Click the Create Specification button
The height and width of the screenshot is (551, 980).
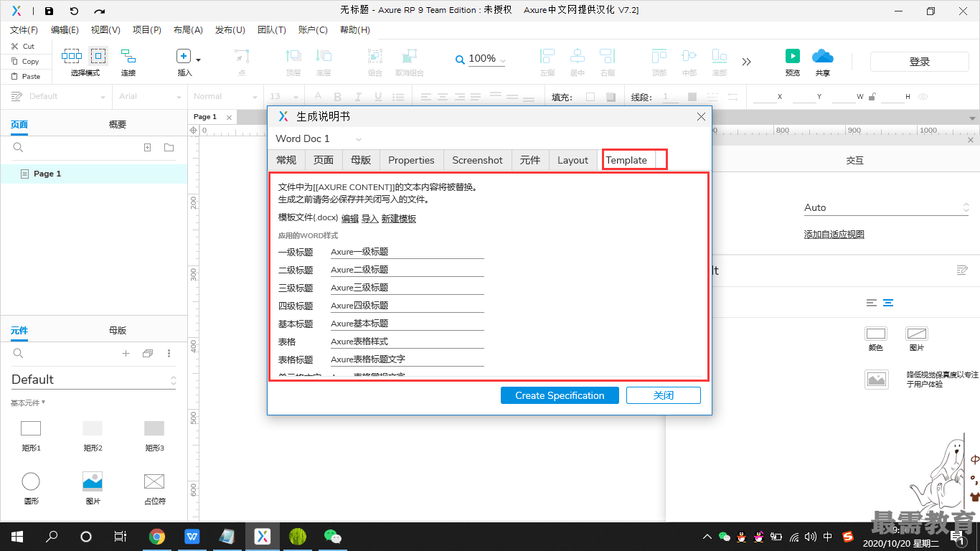point(560,395)
